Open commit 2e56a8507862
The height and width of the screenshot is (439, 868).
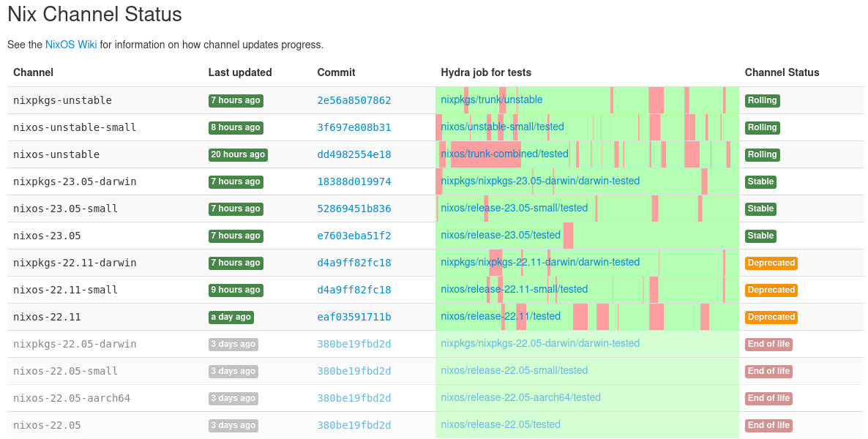click(x=353, y=100)
